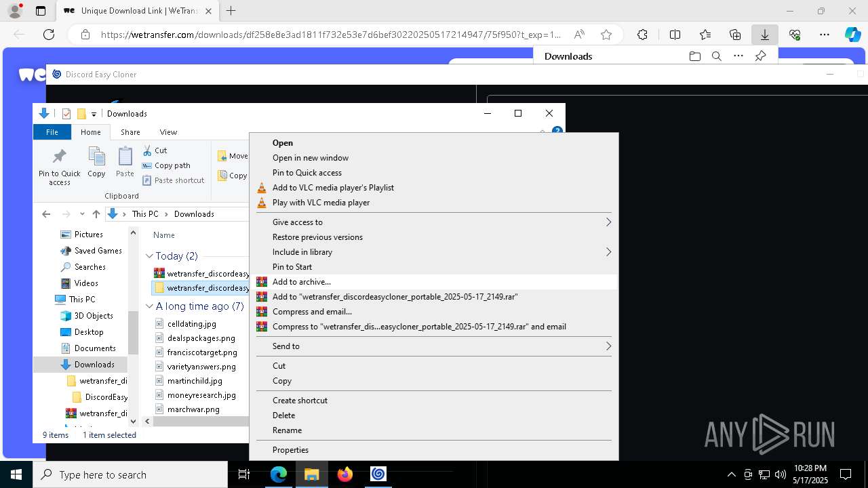This screenshot has width=868, height=488.
Task: Collapse the A long time ago (7) group
Action: tap(149, 306)
